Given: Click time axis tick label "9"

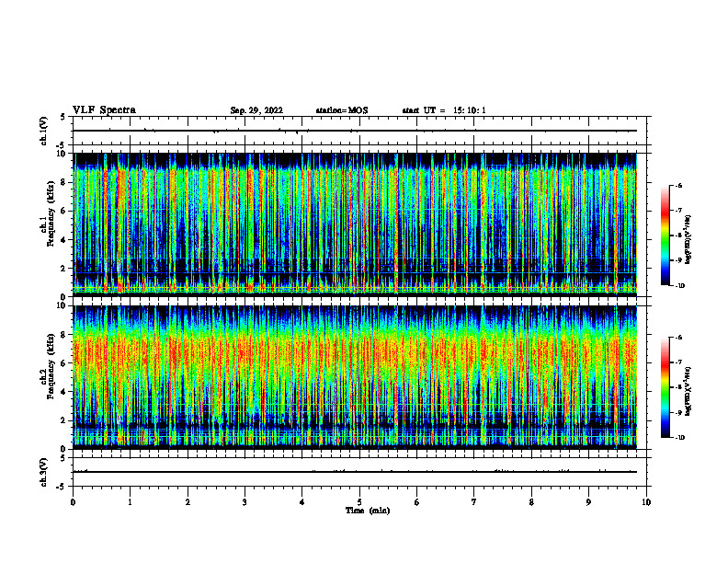Looking at the screenshot, I should (x=588, y=502).
